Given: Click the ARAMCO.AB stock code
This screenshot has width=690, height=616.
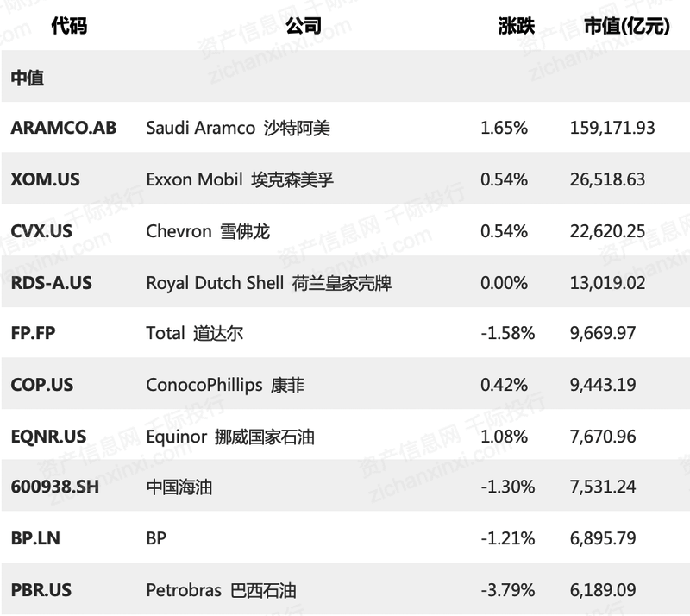Looking at the screenshot, I should pos(63,128).
